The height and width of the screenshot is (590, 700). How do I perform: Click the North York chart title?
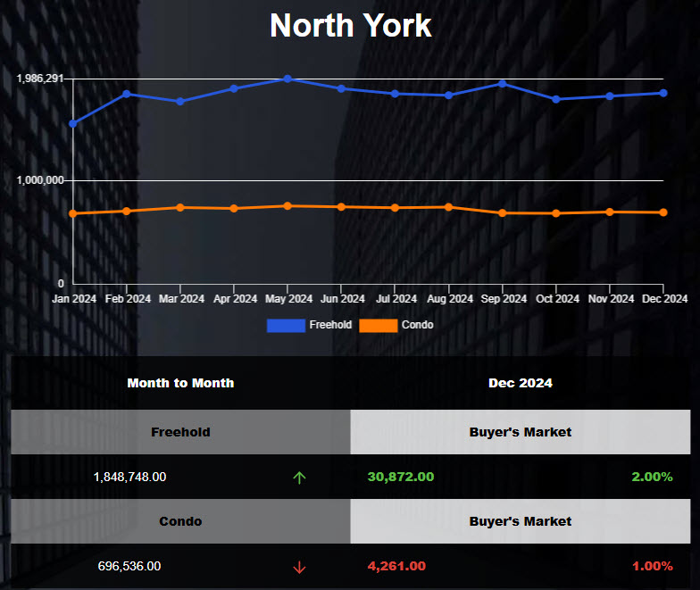click(x=350, y=26)
